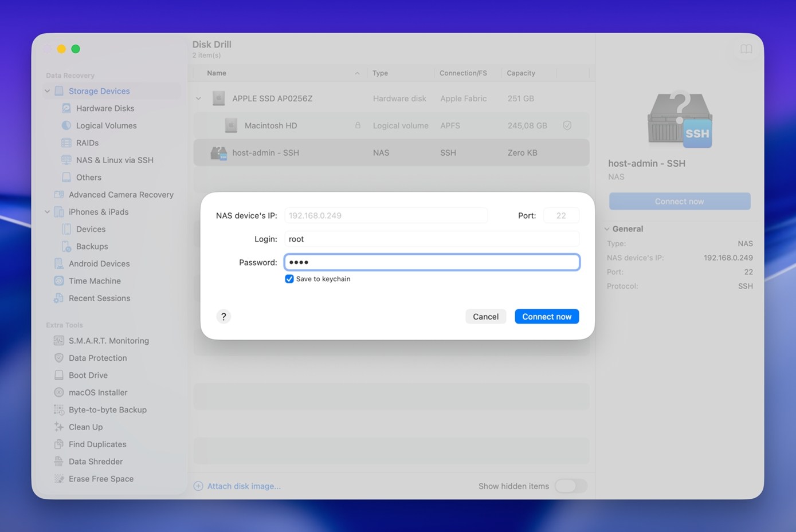Viewport: 796px width, 532px height.
Task: Click inside the NAS device's IP field
Action: tap(386, 215)
